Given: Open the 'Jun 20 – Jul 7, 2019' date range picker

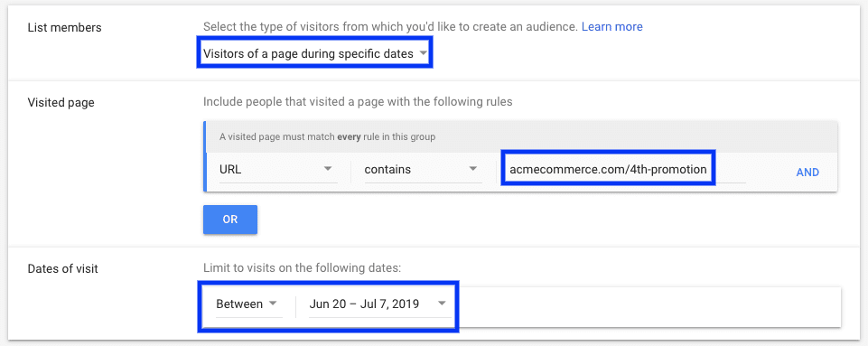Looking at the screenshot, I should 379,304.
